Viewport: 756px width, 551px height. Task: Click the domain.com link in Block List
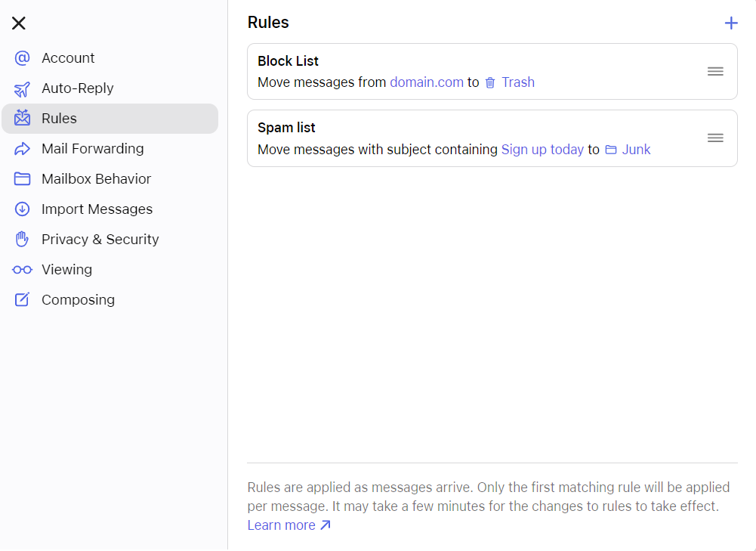coord(427,82)
